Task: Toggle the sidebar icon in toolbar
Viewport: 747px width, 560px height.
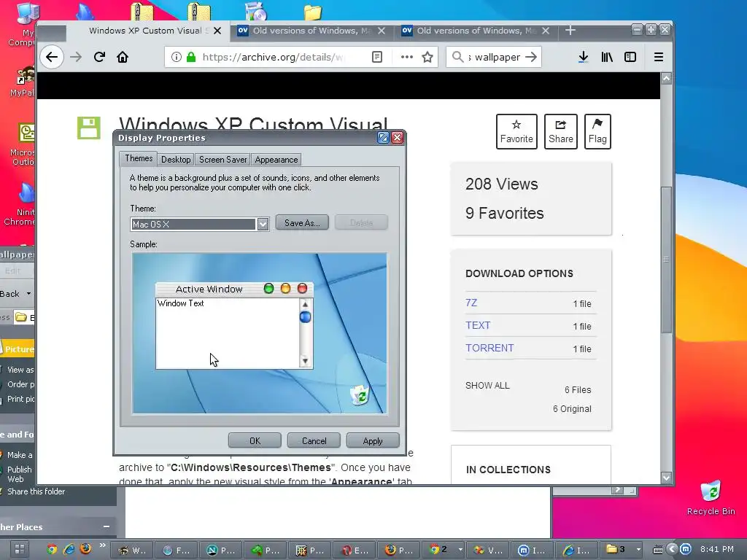Action: click(630, 57)
